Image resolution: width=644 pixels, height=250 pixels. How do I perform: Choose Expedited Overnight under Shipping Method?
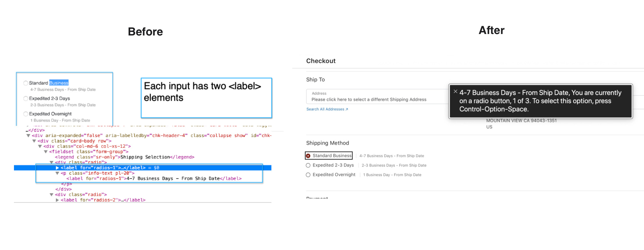click(x=308, y=175)
